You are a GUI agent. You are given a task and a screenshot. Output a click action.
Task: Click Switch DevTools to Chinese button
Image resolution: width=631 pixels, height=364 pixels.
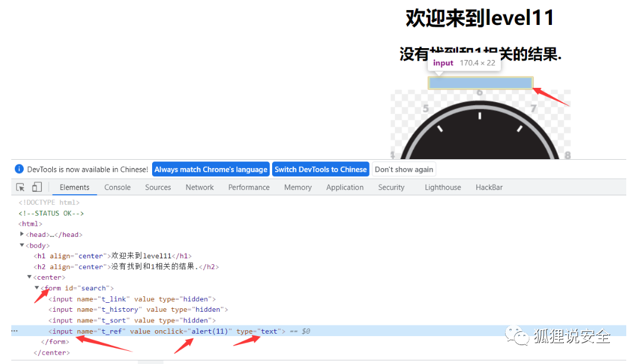(320, 169)
